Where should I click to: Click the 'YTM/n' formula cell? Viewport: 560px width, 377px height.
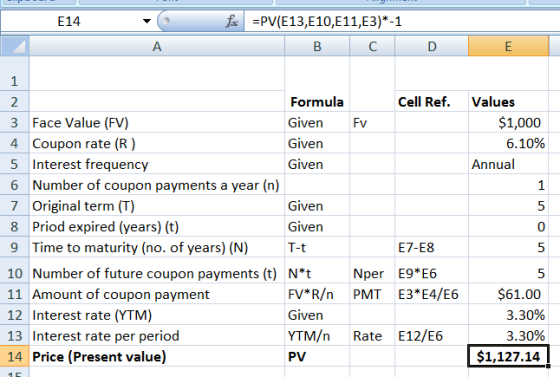coord(317,336)
